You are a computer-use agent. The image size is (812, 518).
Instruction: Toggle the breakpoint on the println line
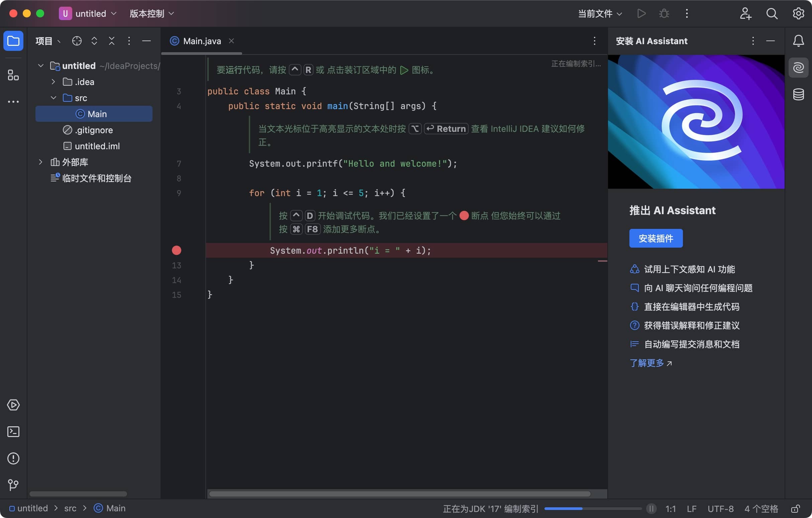[x=176, y=250]
